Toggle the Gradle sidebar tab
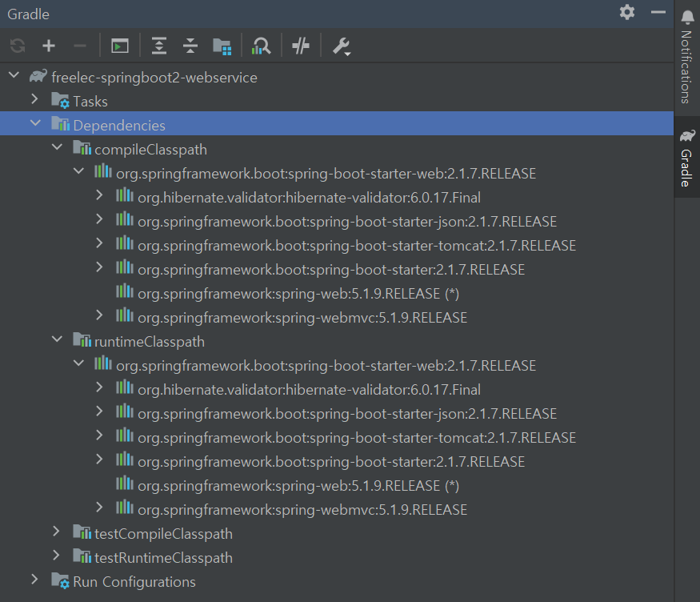Screen dimensions: 700x602 [687, 157]
